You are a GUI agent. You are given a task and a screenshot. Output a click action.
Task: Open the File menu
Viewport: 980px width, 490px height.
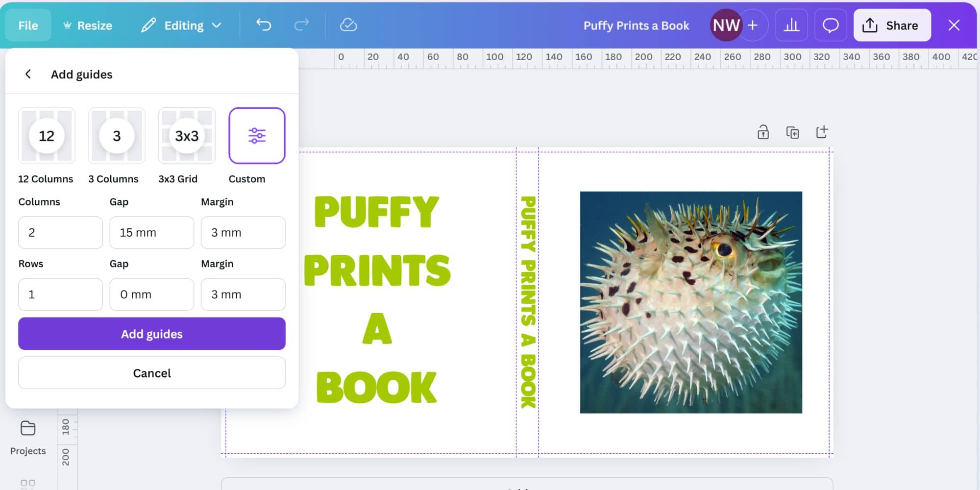28,25
